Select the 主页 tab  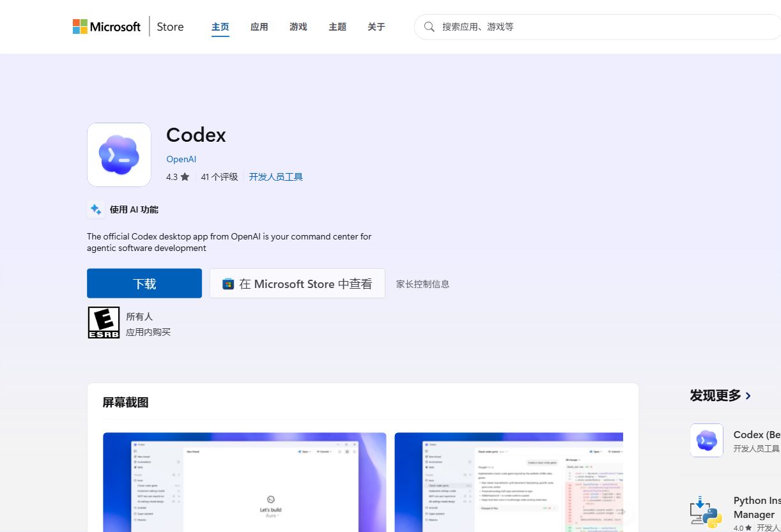click(220, 27)
